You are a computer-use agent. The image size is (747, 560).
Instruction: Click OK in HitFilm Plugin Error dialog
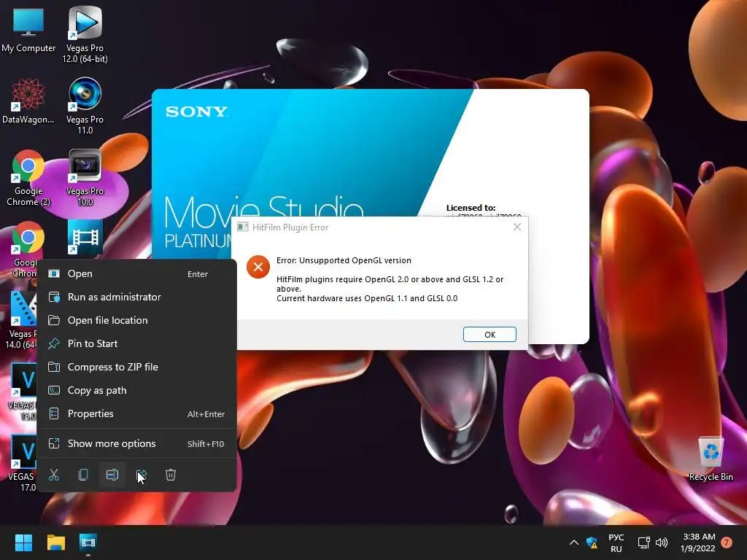489,334
